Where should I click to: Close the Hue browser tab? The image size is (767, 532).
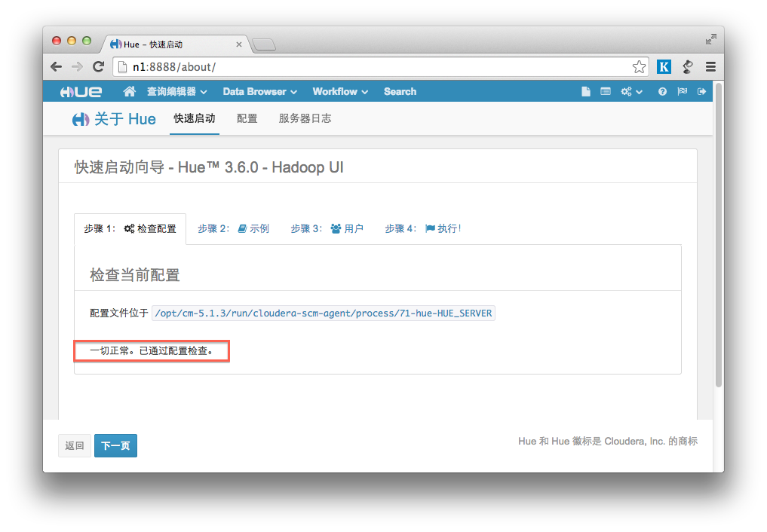point(239,44)
